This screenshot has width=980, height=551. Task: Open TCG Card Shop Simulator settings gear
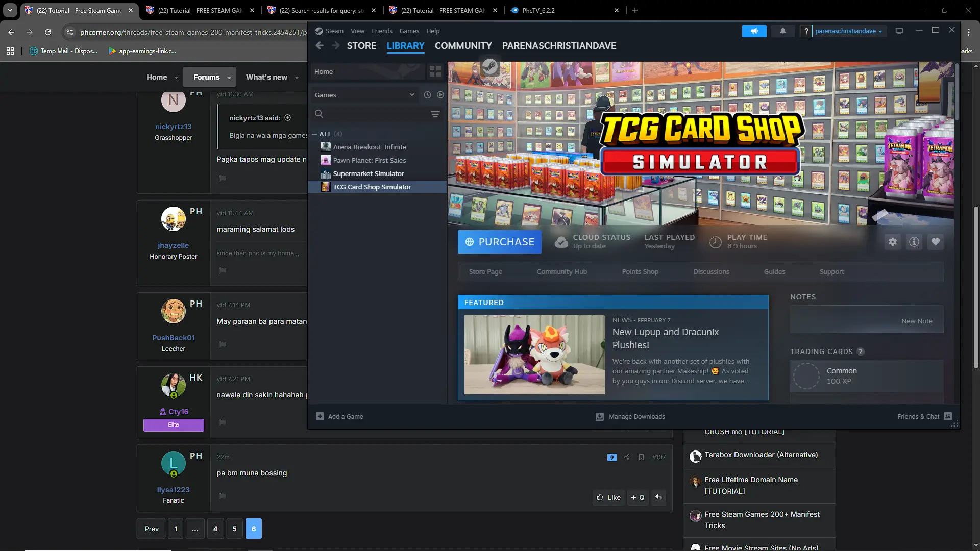tap(892, 242)
